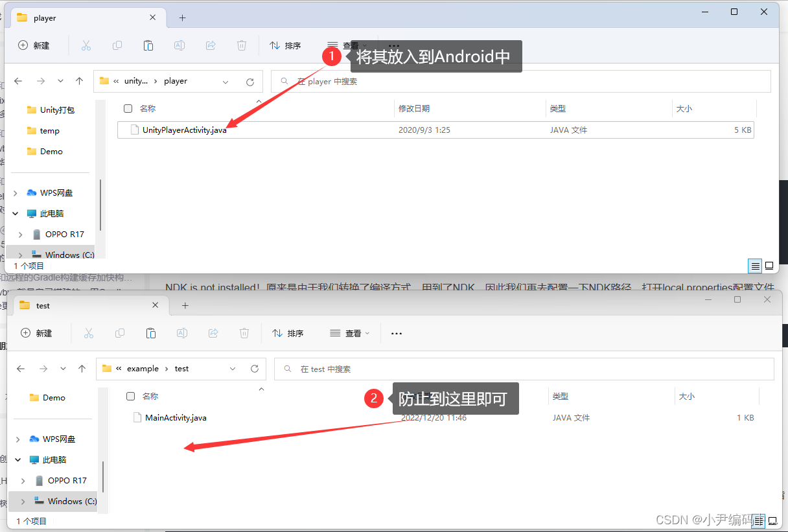Expand OPPO R17 in player window sidebar
The width and height of the screenshot is (788, 532).
click(21, 234)
